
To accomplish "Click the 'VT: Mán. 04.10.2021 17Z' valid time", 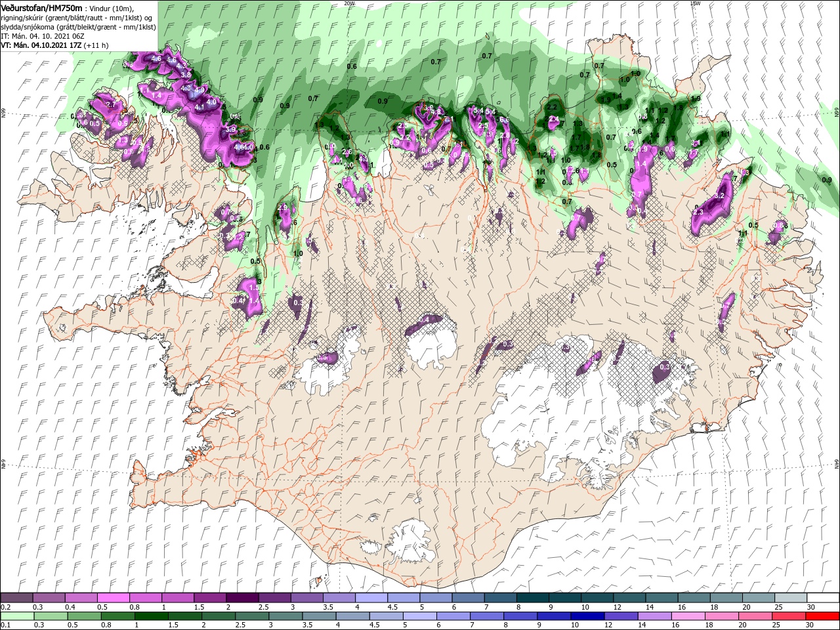I will click(x=41, y=45).
